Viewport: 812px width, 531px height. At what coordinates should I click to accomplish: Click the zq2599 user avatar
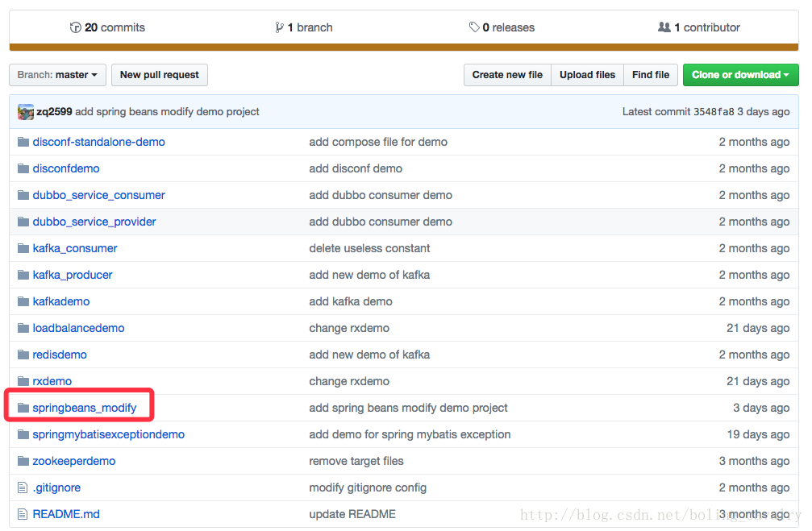point(25,112)
